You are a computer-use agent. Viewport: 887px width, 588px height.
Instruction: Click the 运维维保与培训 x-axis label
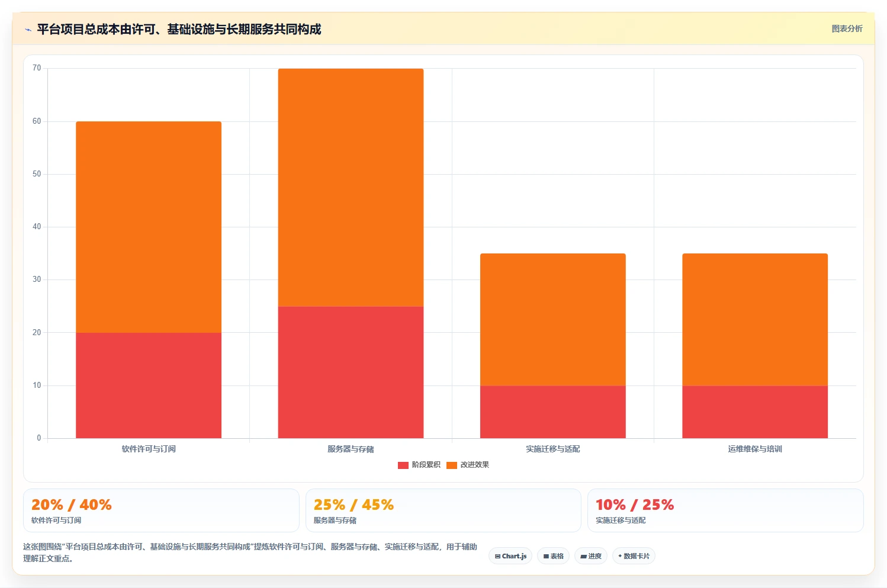click(755, 449)
